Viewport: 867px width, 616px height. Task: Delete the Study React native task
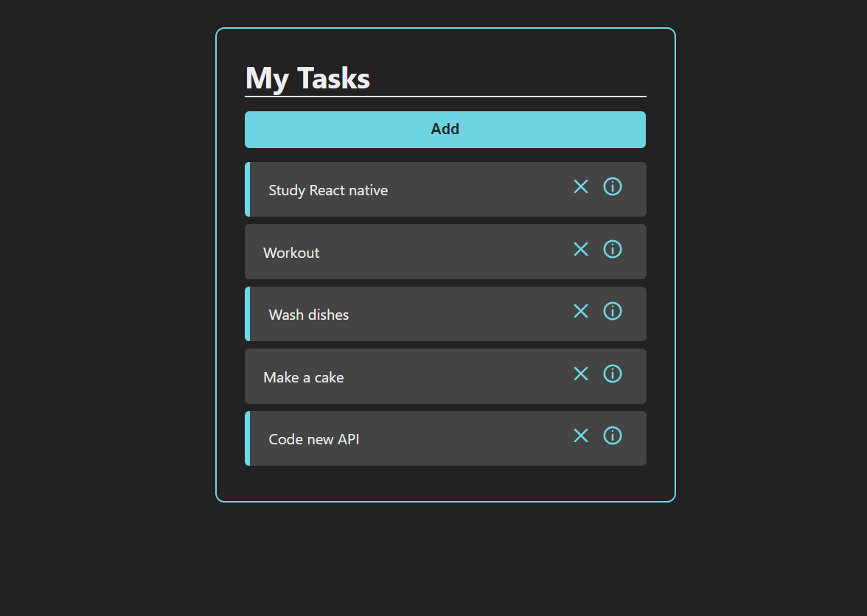tap(581, 186)
